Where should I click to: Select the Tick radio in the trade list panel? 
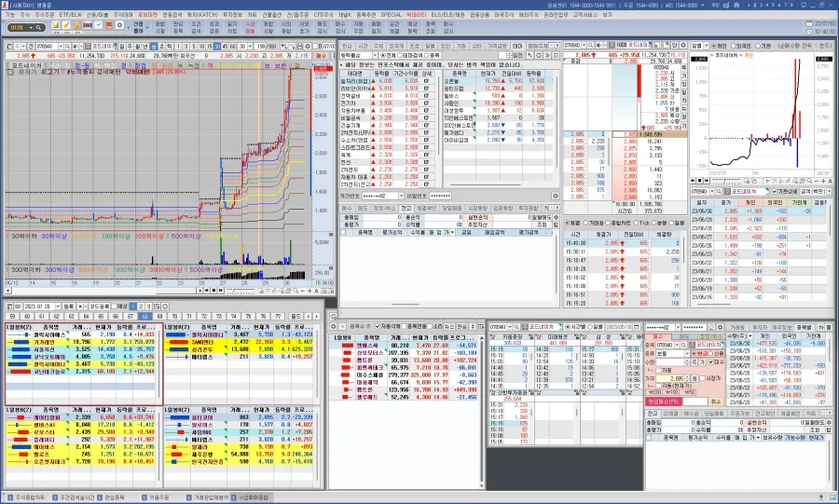tap(637, 223)
